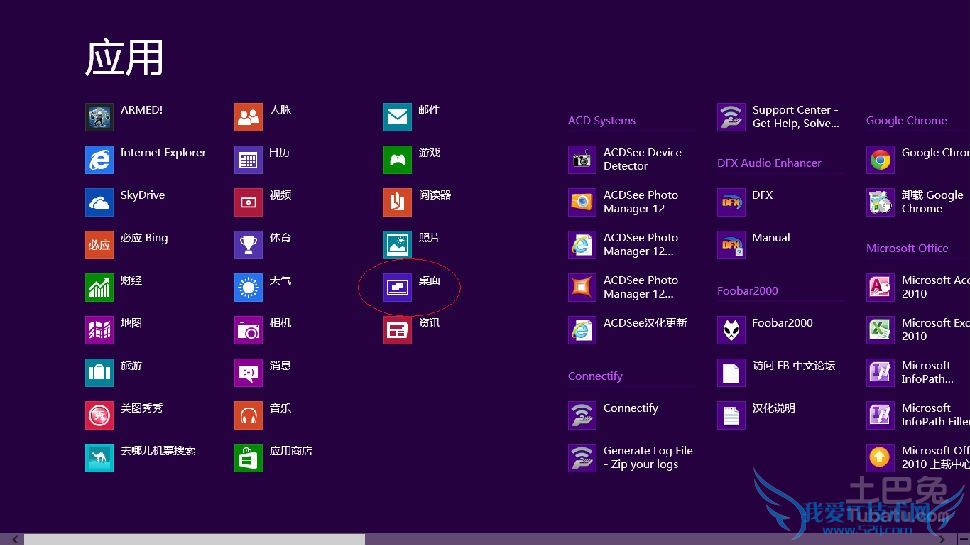Open the 相机 camera app icon
The image size is (970, 545).
coord(248,330)
